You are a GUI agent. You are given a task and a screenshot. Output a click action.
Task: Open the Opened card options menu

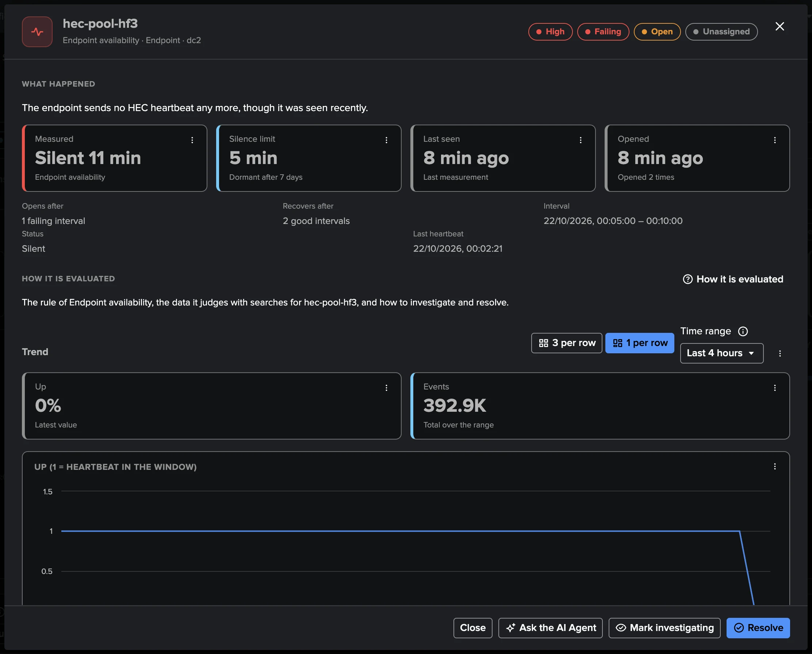pos(775,140)
